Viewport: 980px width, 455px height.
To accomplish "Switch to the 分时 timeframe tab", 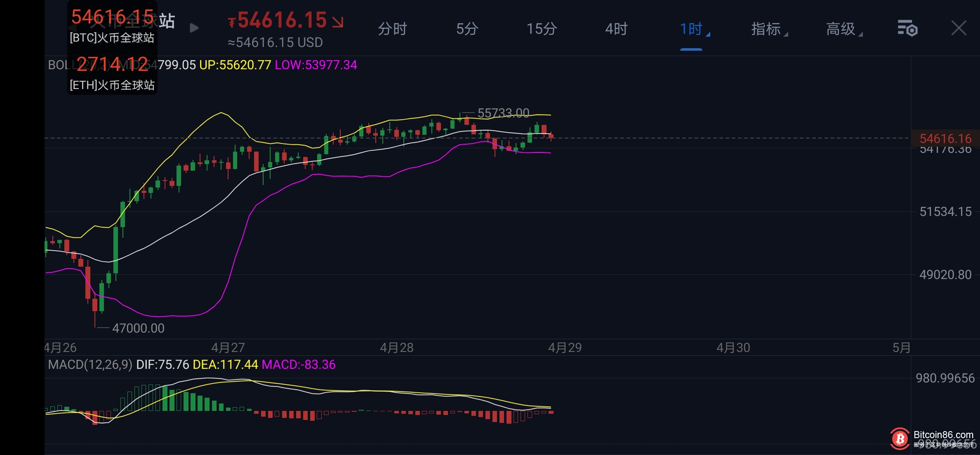I will tap(392, 29).
